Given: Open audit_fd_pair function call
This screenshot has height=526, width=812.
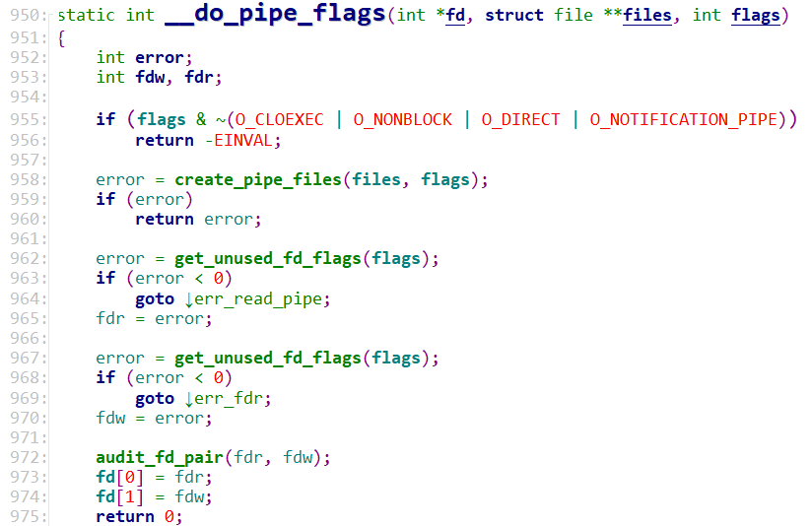Looking at the screenshot, I should tap(160, 457).
